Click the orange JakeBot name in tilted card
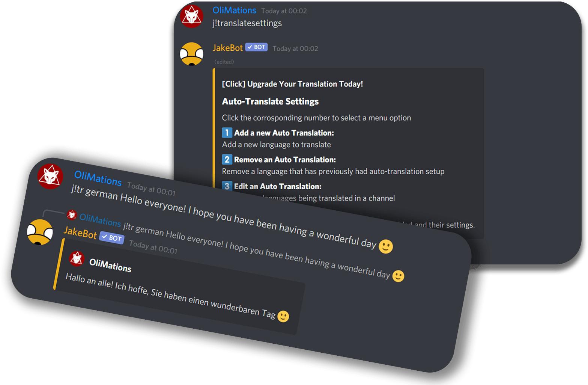The image size is (588, 385). pyautogui.click(x=80, y=233)
